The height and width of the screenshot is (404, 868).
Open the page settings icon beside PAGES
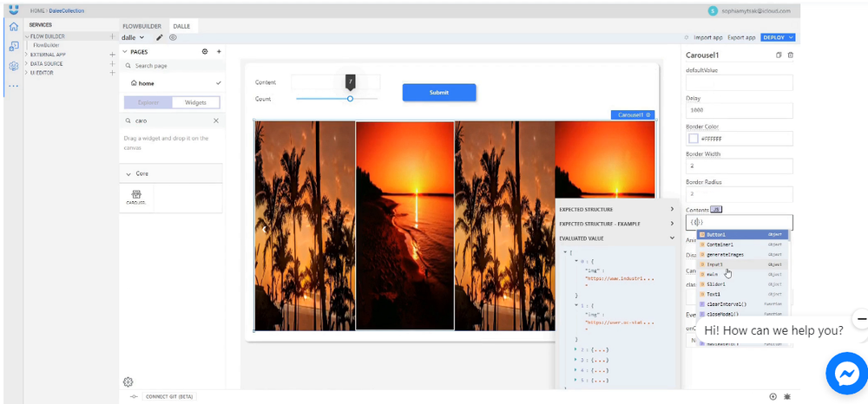(x=205, y=51)
